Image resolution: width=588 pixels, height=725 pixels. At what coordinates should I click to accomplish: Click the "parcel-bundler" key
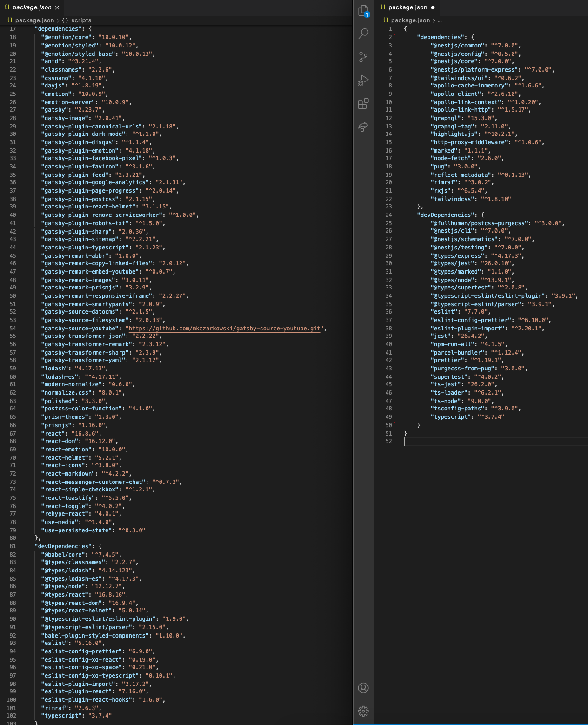(458, 353)
